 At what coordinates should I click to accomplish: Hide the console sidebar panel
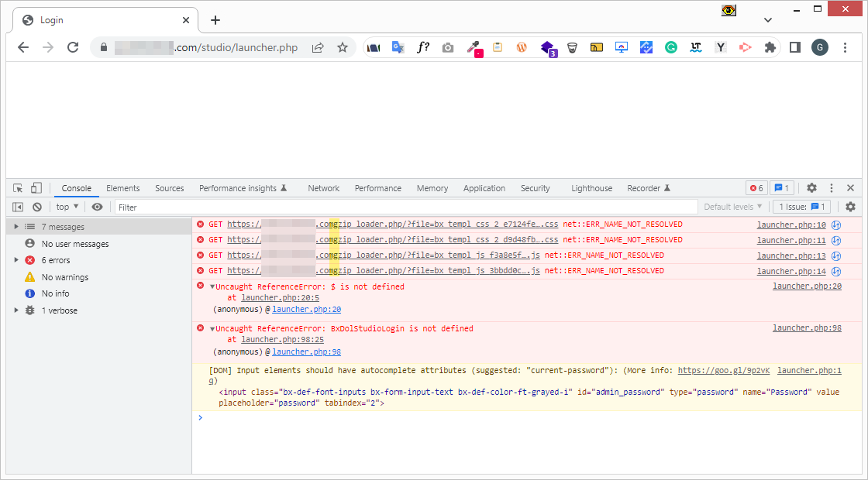(18, 207)
